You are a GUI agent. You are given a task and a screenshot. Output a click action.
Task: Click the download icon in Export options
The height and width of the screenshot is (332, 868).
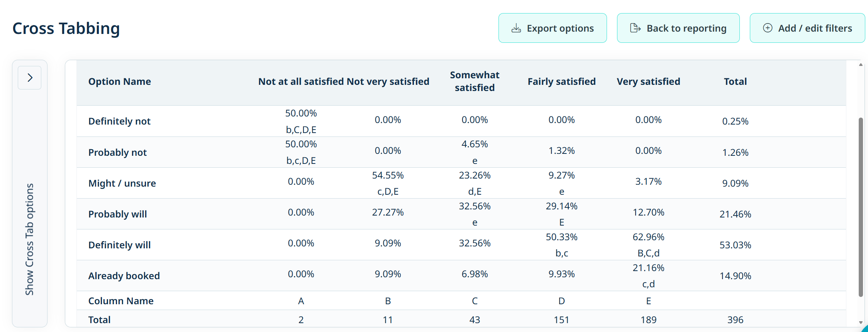point(516,28)
